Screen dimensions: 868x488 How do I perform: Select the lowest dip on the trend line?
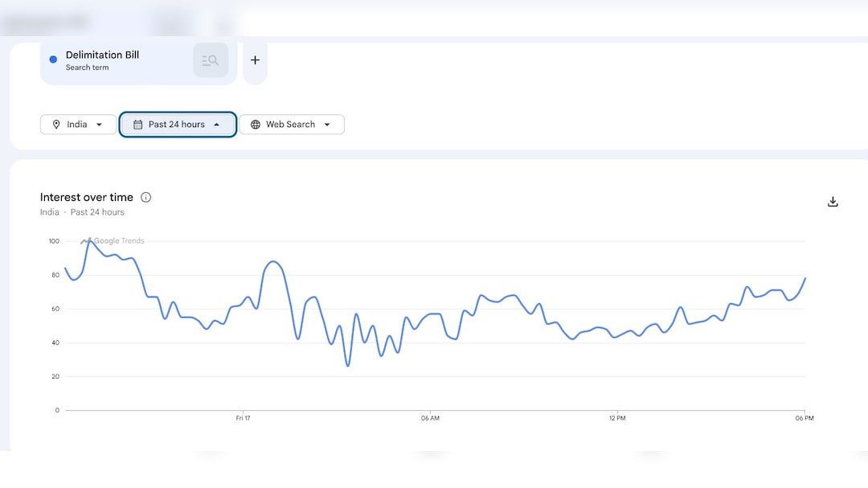coord(348,366)
